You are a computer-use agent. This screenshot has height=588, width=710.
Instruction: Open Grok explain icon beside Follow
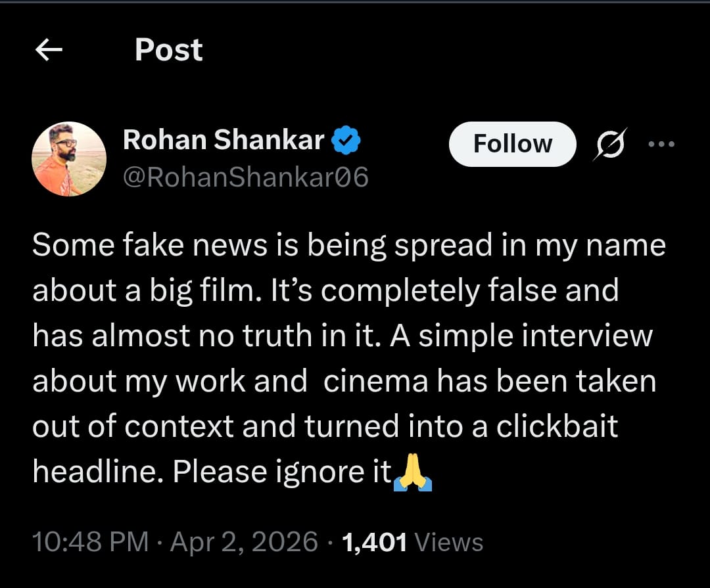click(611, 143)
